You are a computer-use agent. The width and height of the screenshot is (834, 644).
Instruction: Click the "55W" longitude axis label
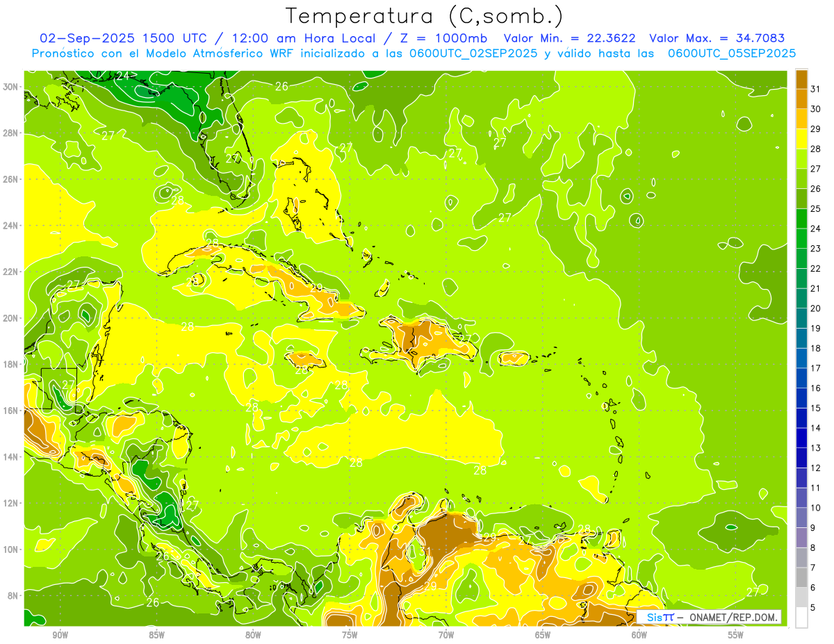[736, 634]
